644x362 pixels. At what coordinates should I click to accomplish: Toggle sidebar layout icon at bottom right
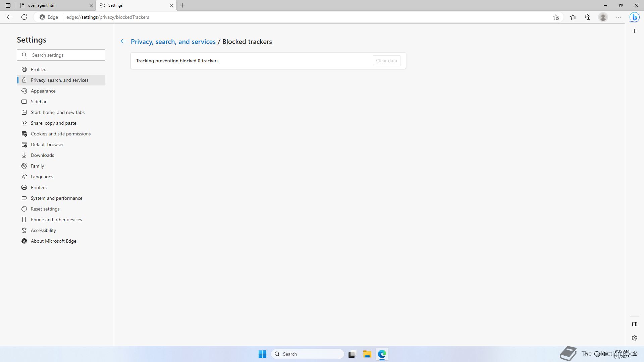tap(634, 324)
